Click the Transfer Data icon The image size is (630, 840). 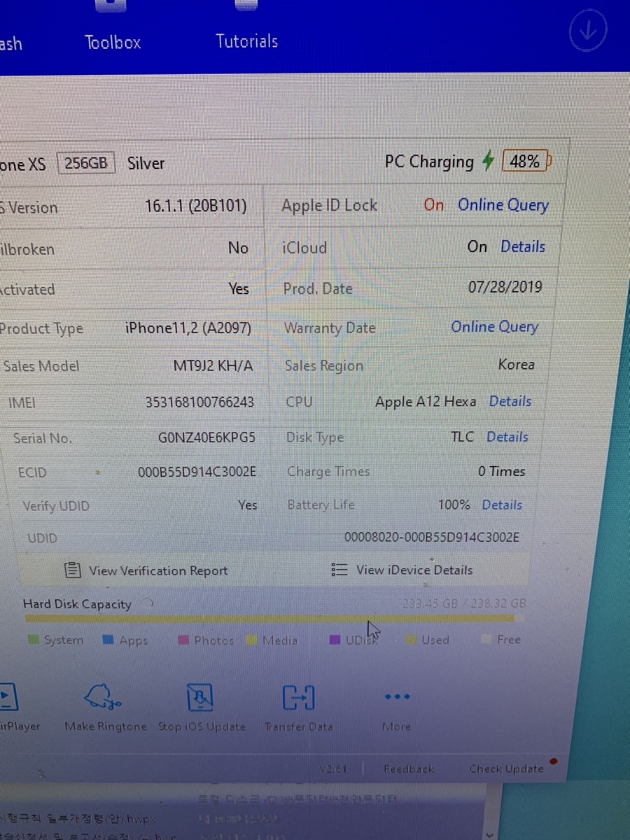pos(298,698)
